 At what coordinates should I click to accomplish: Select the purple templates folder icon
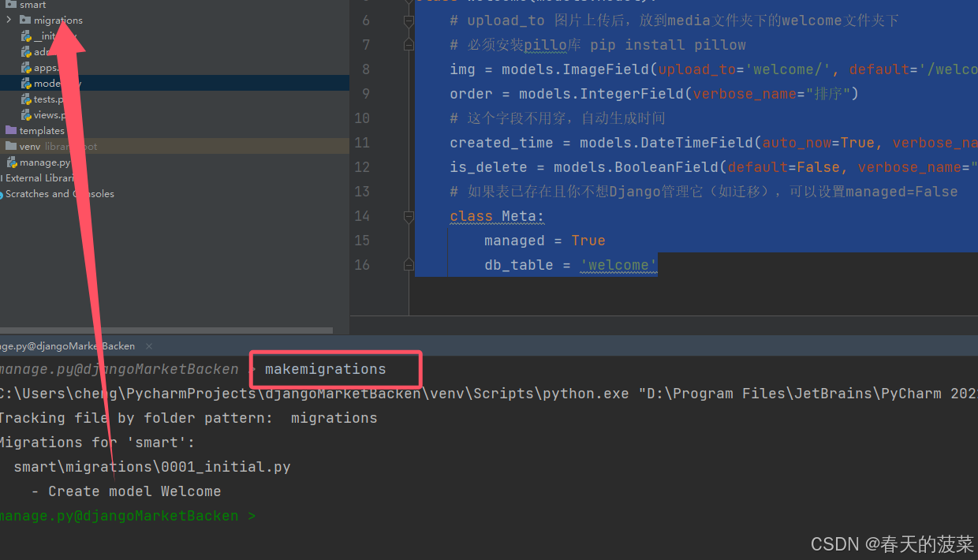coord(11,130)
